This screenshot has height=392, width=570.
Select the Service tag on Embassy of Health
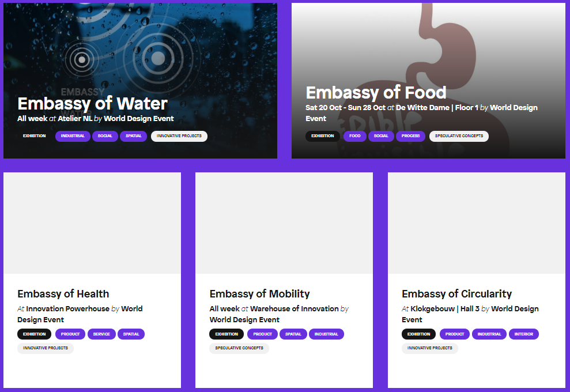pos(101,334)
